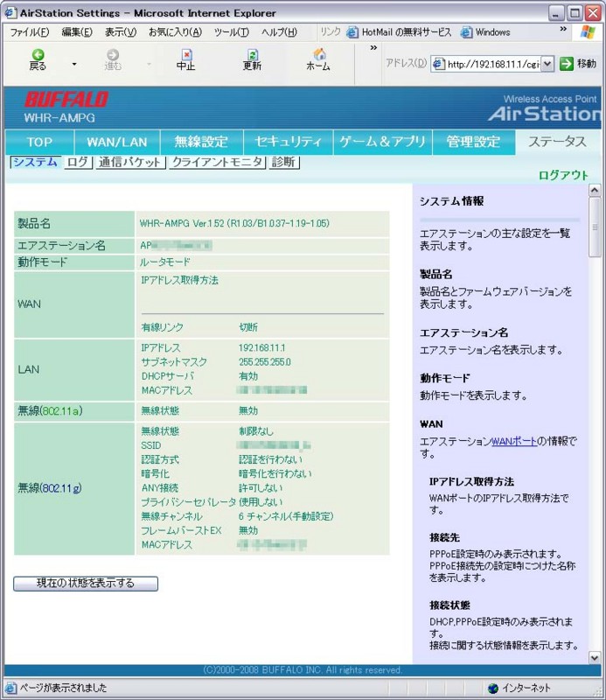The height and width of the screenshot is (700, 606).
Task: Open the ファイル(F) menu
Action: coord(30,32)
